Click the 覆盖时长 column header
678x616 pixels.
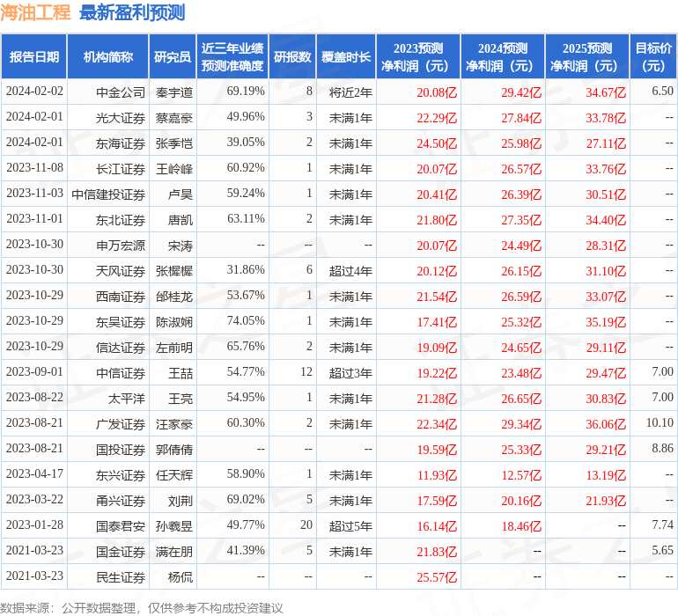click(x=346, y=56)
